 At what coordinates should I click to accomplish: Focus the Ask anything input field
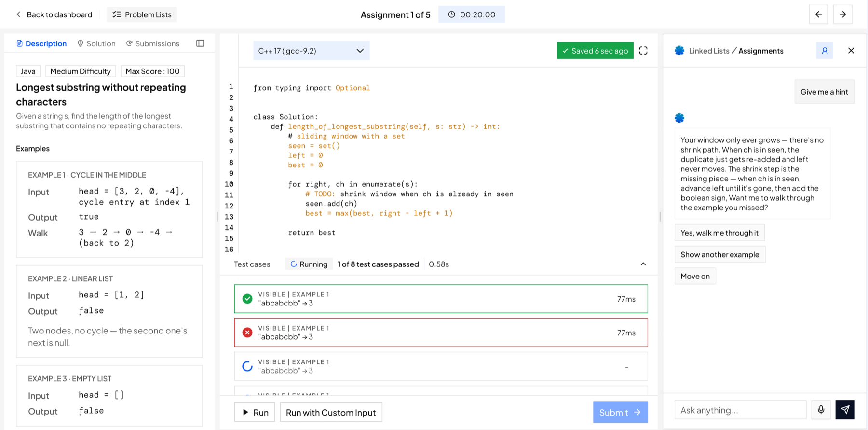point(740,410)
